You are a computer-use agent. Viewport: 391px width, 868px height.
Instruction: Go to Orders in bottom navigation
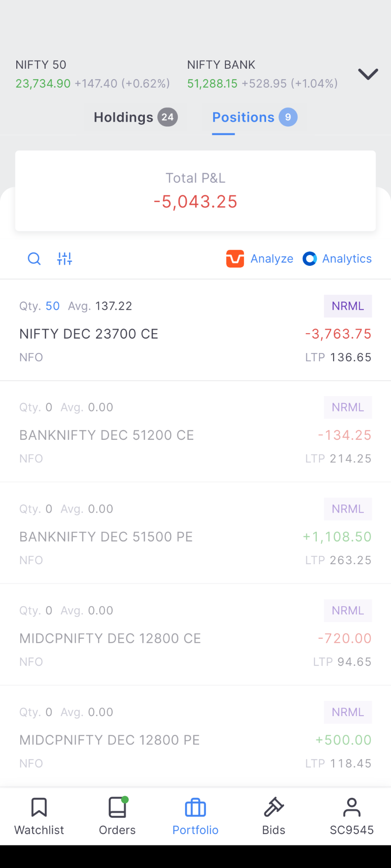(117, 816)
